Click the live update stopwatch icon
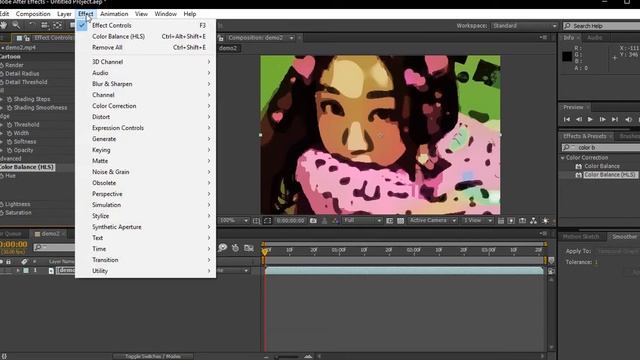This screenshot has width=640, height=360. (236, 248)
